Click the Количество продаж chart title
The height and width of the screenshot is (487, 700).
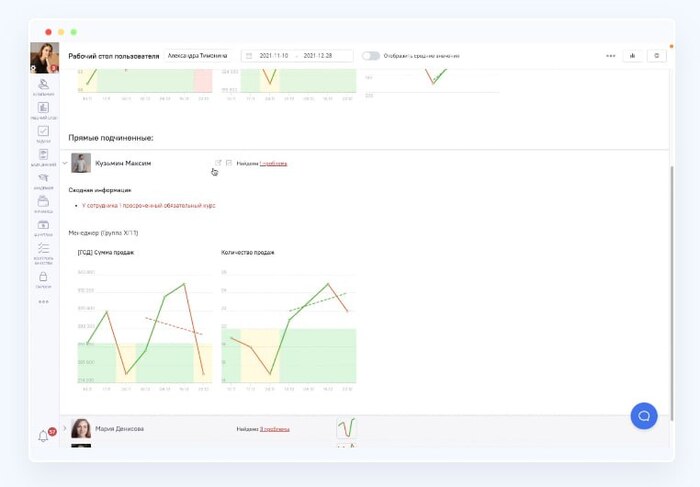248,253
